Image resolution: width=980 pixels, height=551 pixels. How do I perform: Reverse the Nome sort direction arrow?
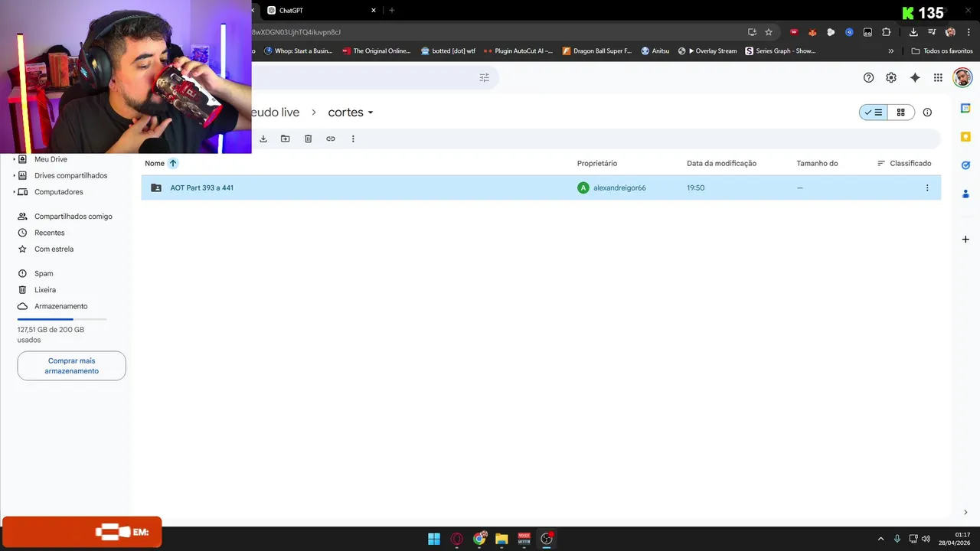point(173,163)
